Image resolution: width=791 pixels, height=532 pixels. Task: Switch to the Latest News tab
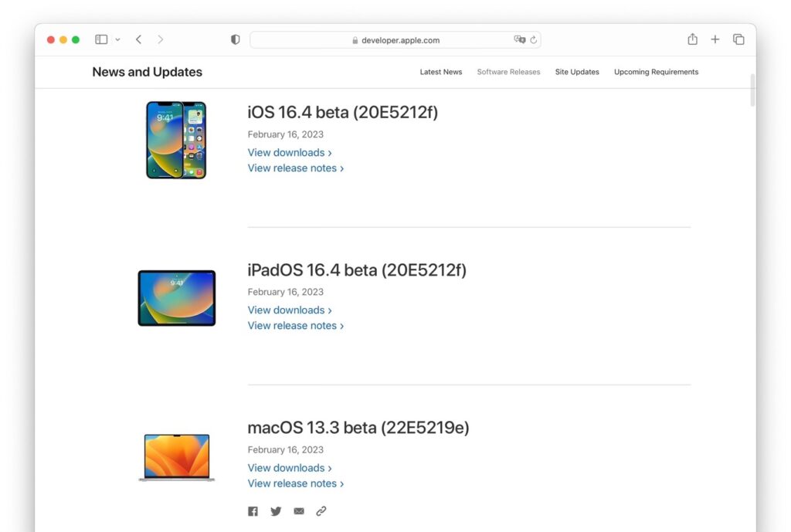(x=440, y=71)
